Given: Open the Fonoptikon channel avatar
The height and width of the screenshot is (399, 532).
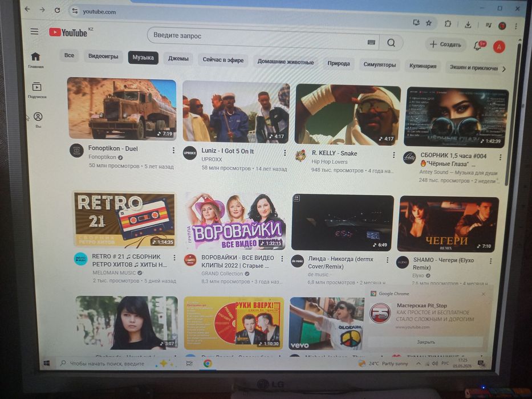Looking at the screenshot, I should click(x=76, y=150).
